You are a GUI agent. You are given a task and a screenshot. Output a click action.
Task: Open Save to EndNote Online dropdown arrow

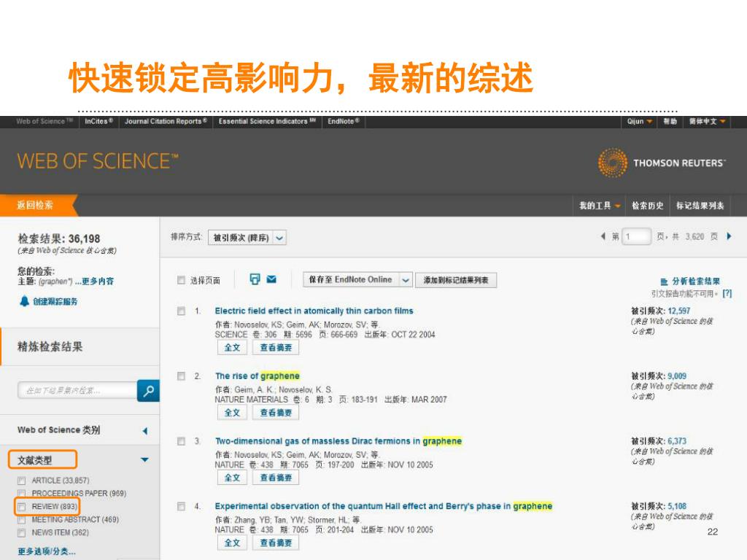point(406,280)
